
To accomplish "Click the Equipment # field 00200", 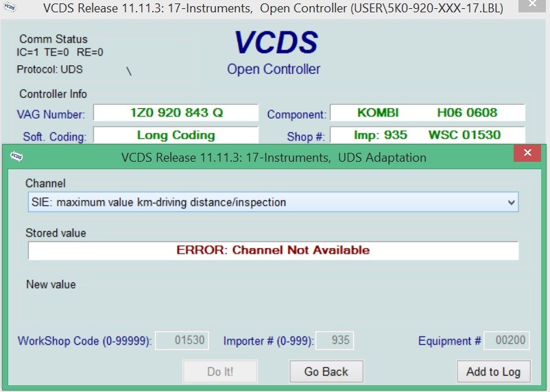I will 507,340.
